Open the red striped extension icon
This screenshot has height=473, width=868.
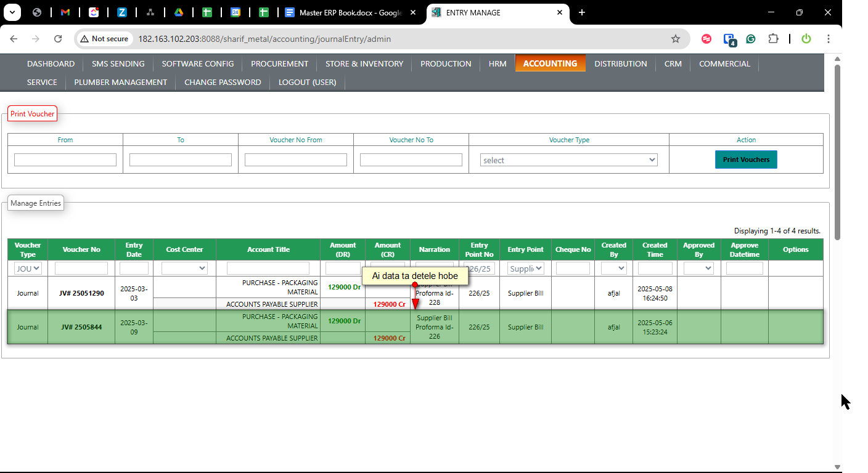point(706,39)
